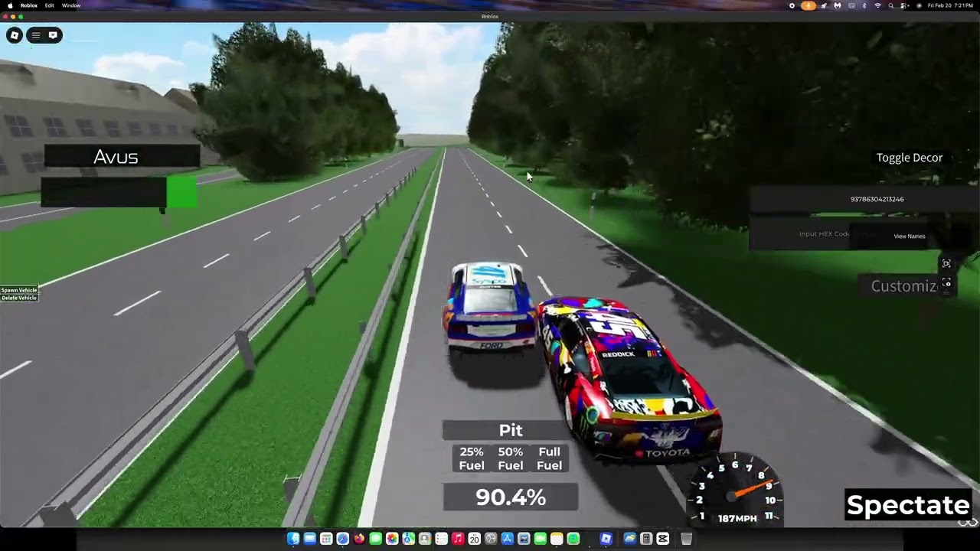Screen dimensions: 980x551
Task: Open Calculator in the Dock
Action: tap(646, 539)
